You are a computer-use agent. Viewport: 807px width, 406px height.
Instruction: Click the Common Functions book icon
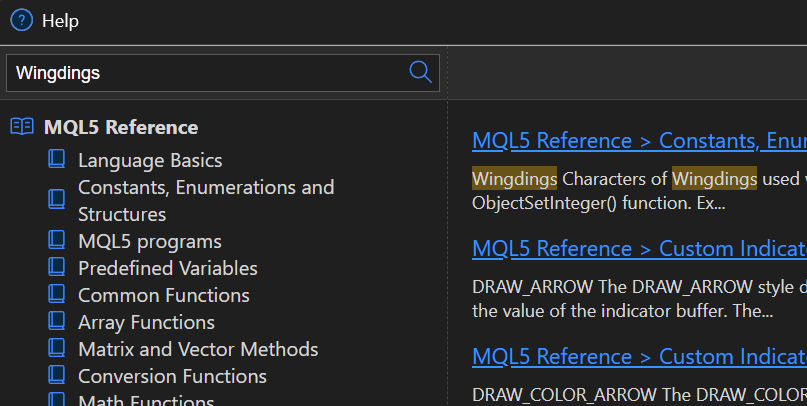(57, 295)
